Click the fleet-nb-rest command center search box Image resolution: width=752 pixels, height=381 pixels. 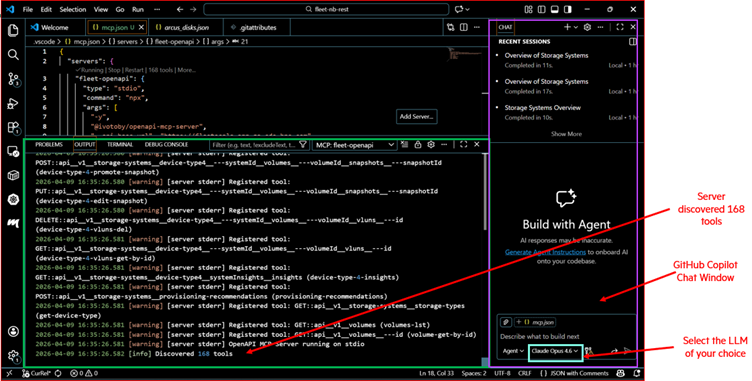pyautogui.click(x=326, y=9)
